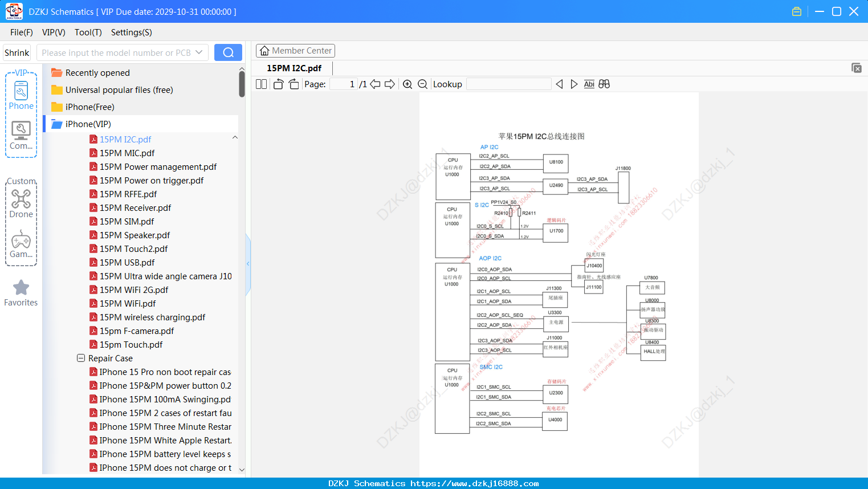The width and height of the screenshot is (868, 489).
Task: Open the File(F) menu
Action: coord(22,32)
